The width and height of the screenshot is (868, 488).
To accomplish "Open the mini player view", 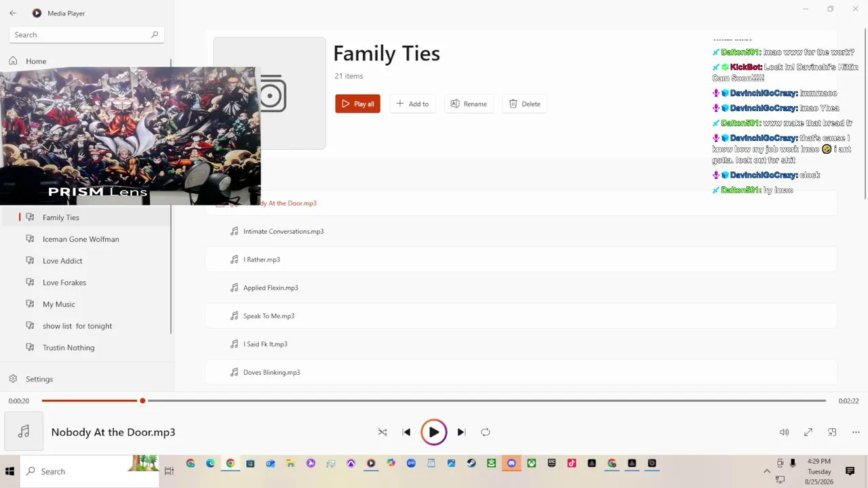I will [832, 432].
